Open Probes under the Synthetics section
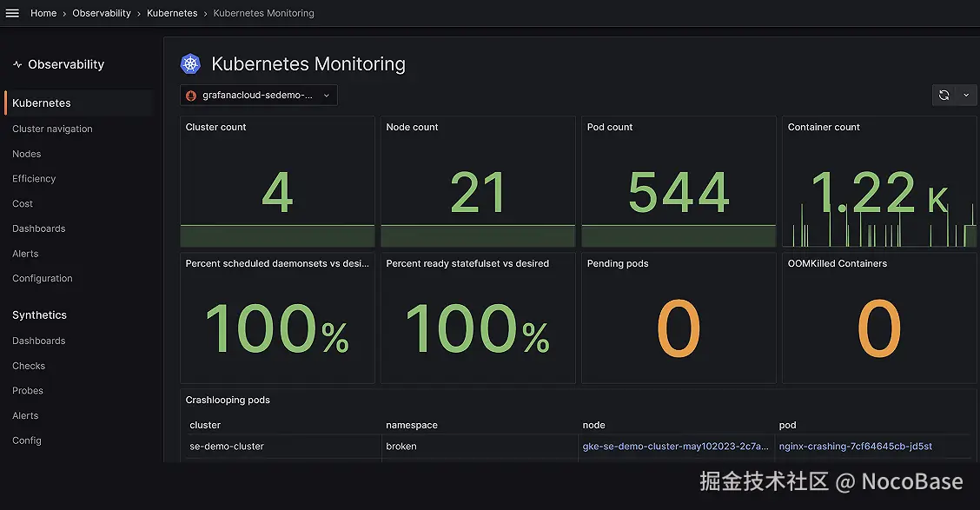980x510 pixels. (x=27, y=390)
